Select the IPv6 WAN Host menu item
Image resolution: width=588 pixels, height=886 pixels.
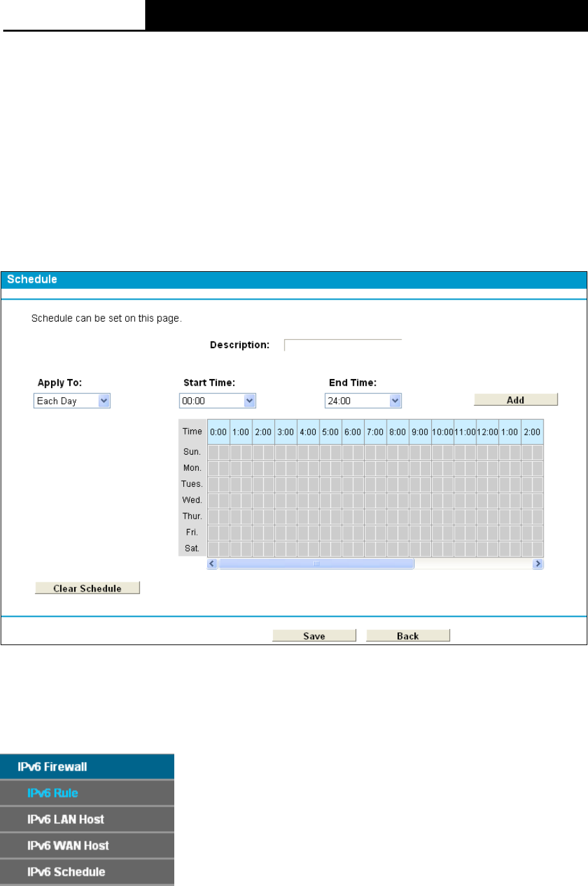87,845
